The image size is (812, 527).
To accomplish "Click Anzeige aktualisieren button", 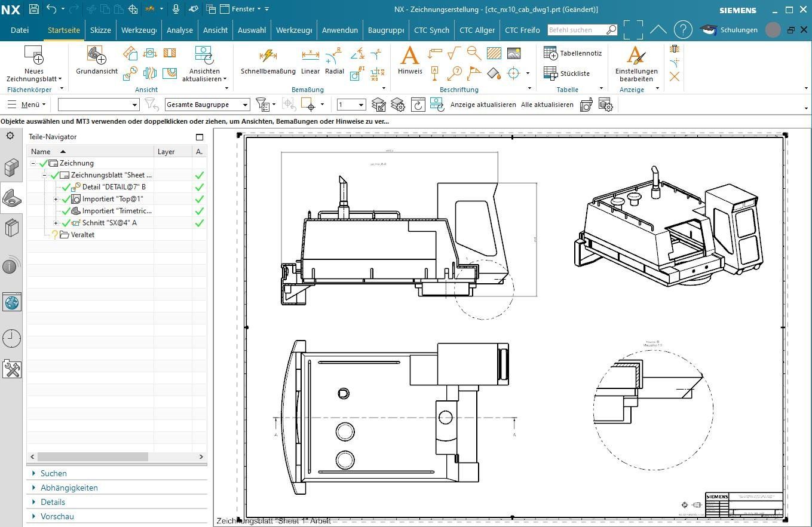I will [483, 105].
